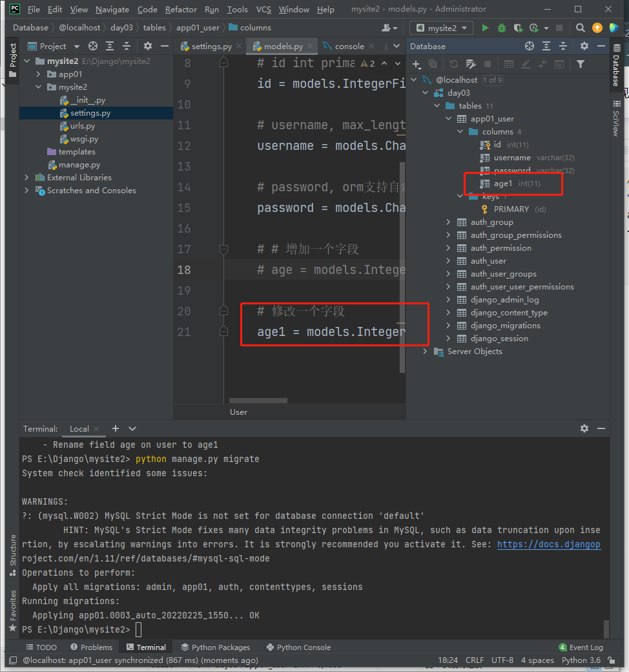Screen dimensions: 629x672
Task: Collapse all in Project panel
Action: 127,47
